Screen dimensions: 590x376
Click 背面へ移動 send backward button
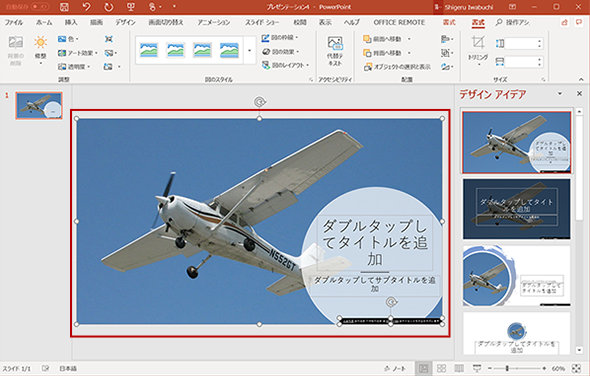point(387,53)
